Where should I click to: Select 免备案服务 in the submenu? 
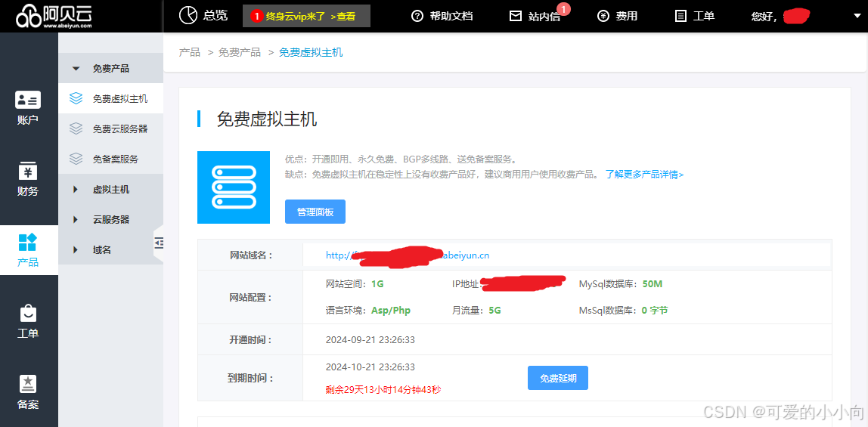pyautogui.click(x=110, y=159)
